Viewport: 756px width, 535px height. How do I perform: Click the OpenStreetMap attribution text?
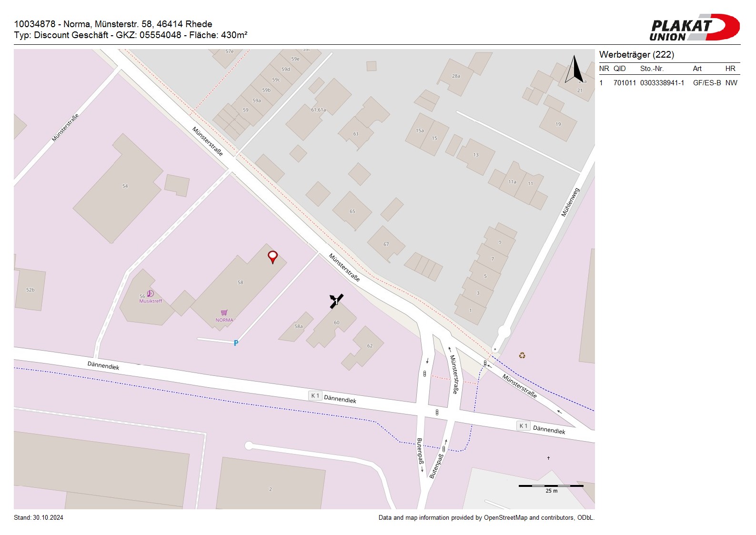tap(486, 518)
